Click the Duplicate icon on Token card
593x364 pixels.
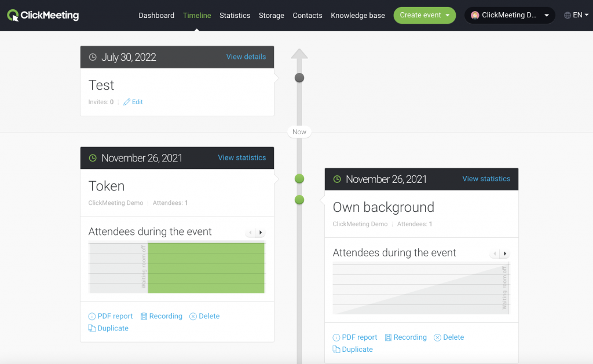[x=92, y=328]
